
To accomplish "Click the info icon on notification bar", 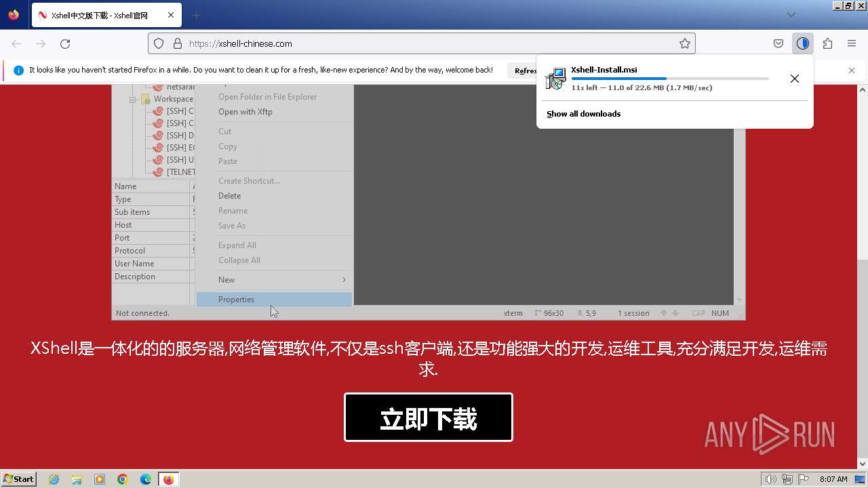I will pos(18,70).
